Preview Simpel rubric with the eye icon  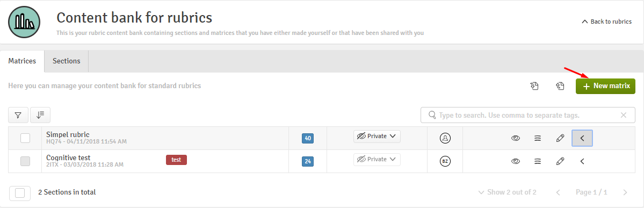tap(516, 139)
